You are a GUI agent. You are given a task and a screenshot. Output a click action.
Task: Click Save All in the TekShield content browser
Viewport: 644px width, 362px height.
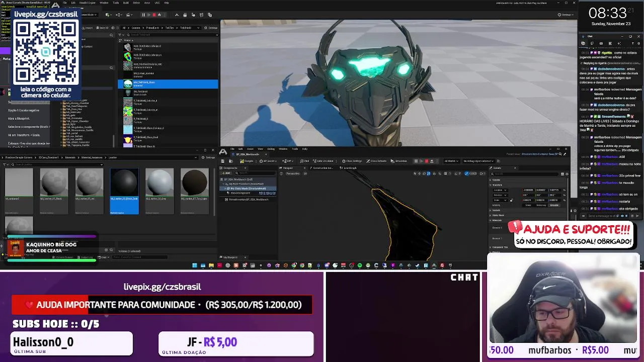click(x=102, y=28)
